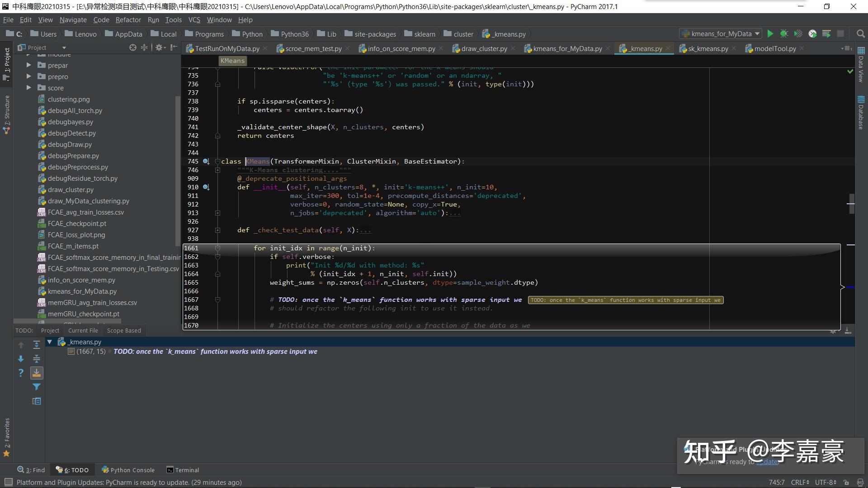Run with coverage icon in toolbar
Screen dimensions: 868x488
click(798, 34)
